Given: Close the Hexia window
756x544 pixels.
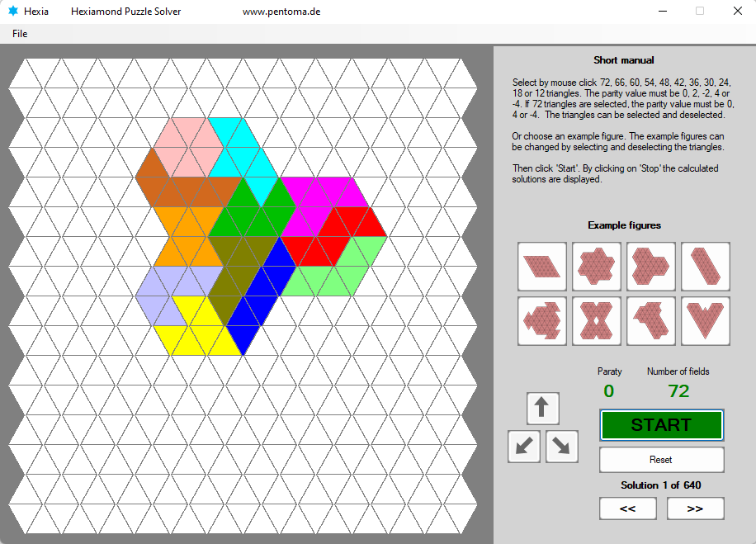Looking at the screenshot, I should coord(738,11).
